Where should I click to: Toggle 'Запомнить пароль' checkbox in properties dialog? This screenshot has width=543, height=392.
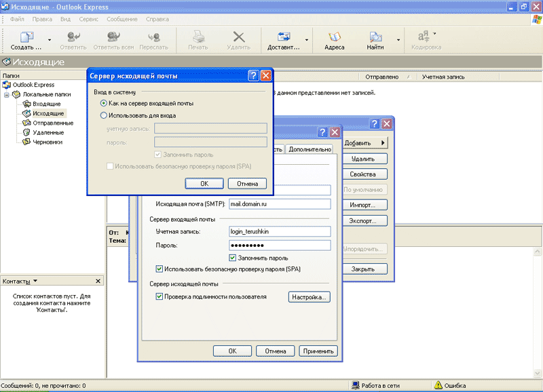232,258
